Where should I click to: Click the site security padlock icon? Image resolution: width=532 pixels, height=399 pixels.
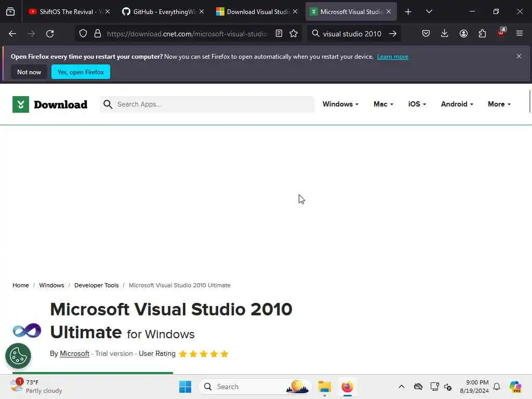[98, 34]
